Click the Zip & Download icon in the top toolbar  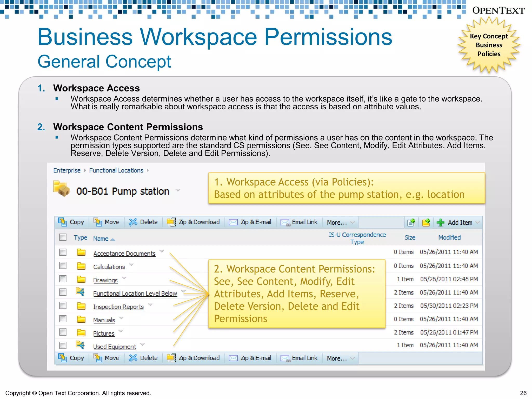point(171,222)
